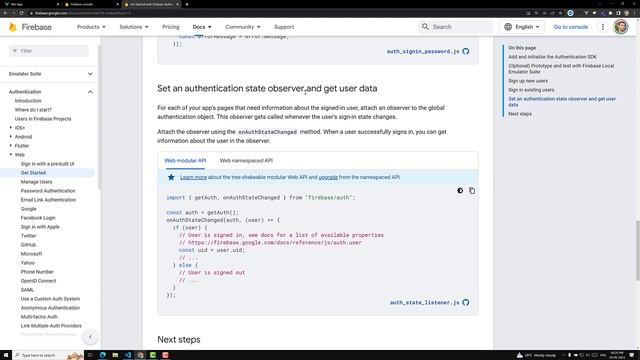Open Sign in with a pre-built UI

pyautogui.click(x=47, y=164)
